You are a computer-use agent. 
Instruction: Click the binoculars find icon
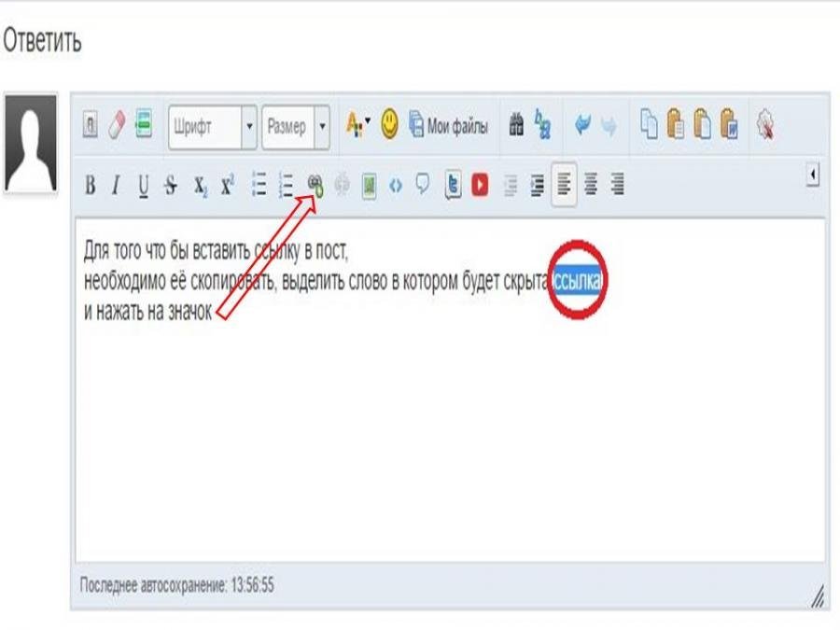point(516,124)
